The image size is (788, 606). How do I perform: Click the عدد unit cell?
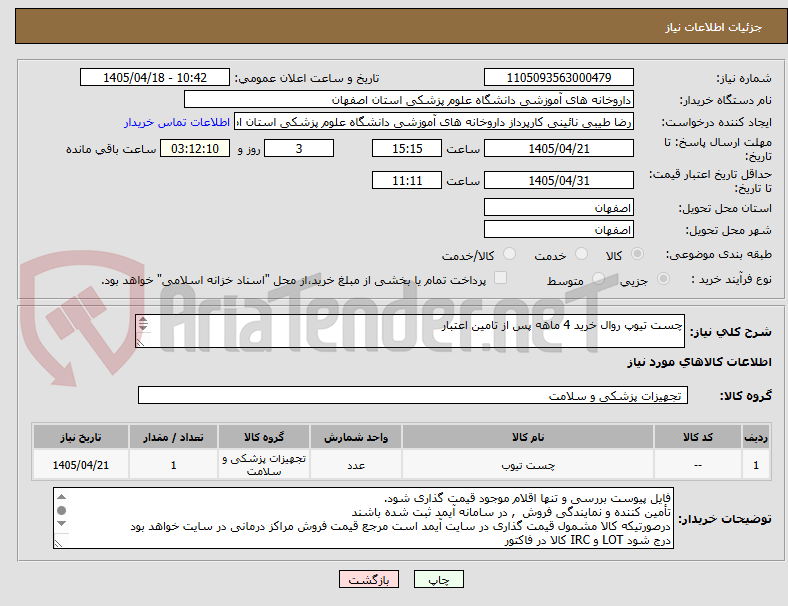(x=356, y=465)
